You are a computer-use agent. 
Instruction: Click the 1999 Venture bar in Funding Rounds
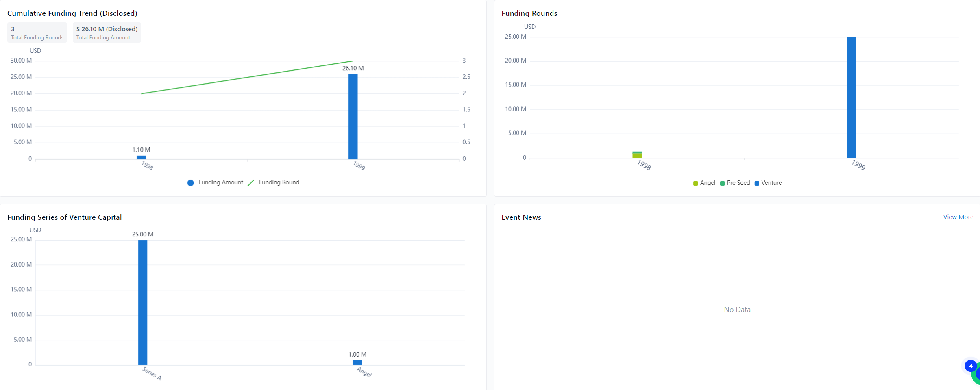(852, 97)
